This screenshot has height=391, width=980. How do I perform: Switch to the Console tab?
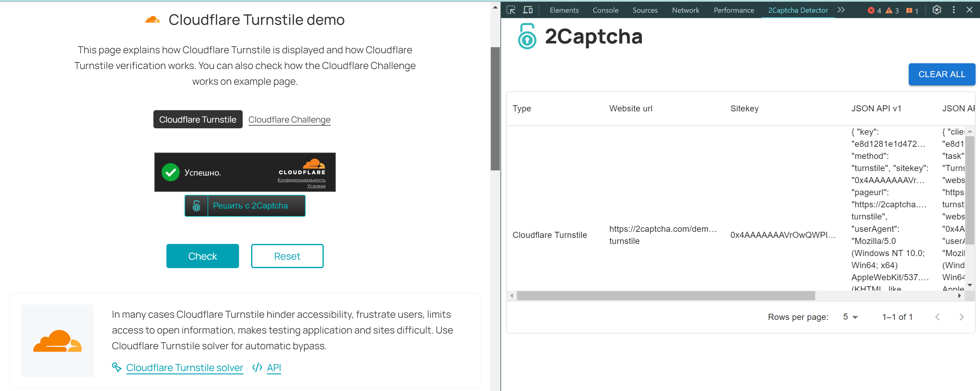[605, 10]
